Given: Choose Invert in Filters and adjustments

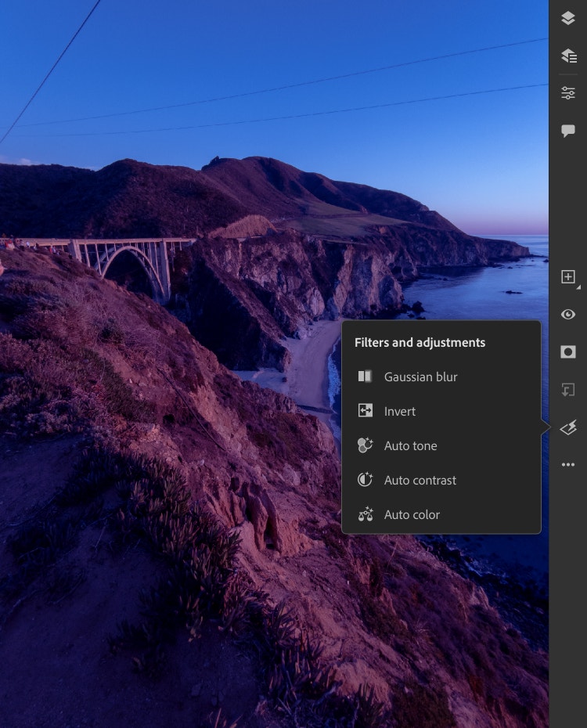Looking at the screenshot, I should click(399, 412).
